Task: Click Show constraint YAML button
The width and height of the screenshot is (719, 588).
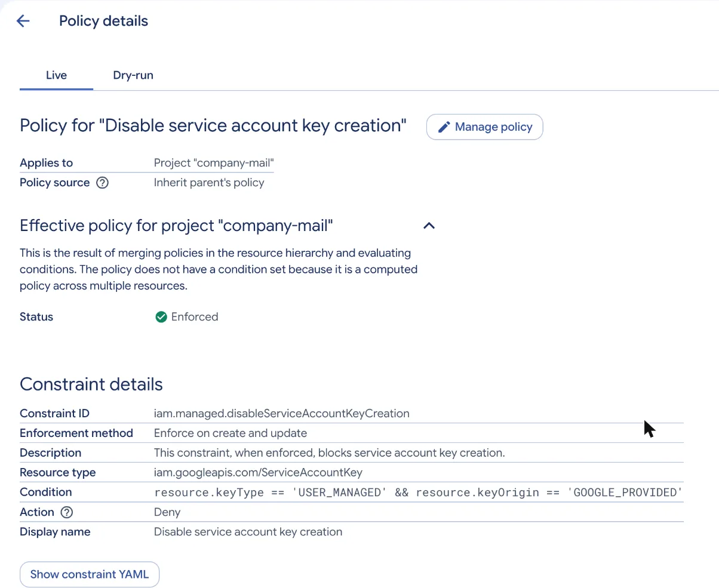Action: pos(90,574)
